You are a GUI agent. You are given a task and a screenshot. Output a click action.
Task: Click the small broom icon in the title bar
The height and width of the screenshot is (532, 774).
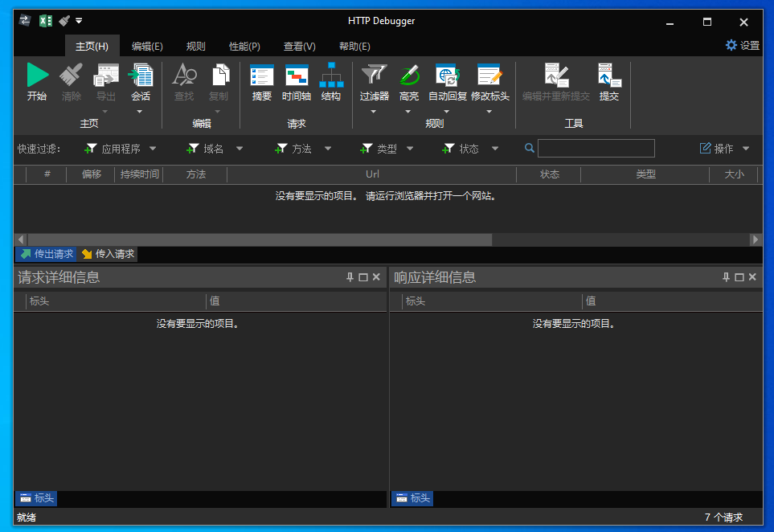[64, 21]
